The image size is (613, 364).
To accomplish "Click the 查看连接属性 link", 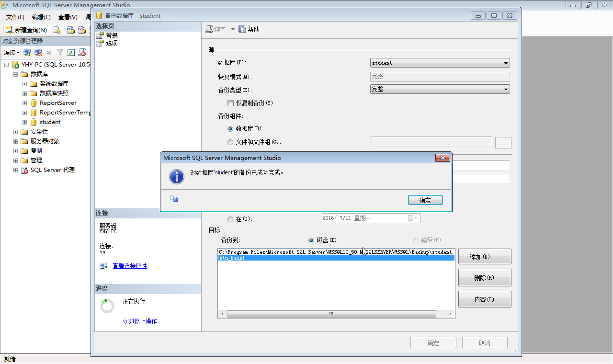I will [130, 266].
